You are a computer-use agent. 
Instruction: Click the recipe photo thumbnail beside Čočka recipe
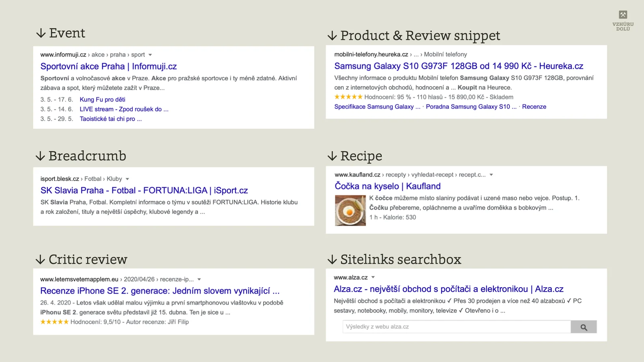coord(350,210)
